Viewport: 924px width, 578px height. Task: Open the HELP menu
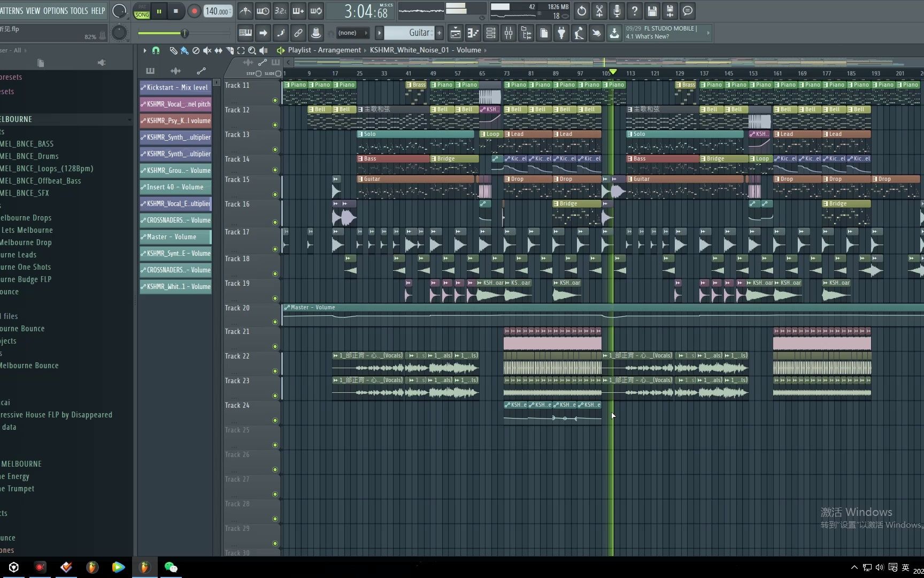(x=98, y=11)
